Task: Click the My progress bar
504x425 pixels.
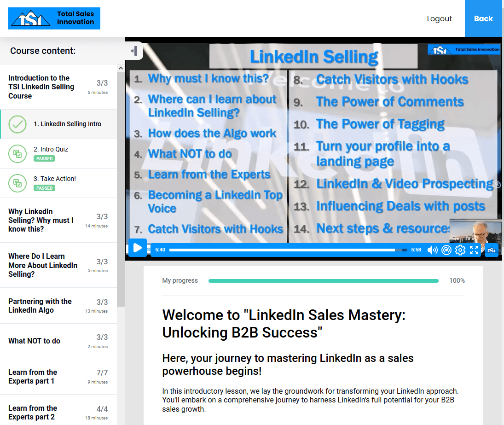Action: point(324,281)
